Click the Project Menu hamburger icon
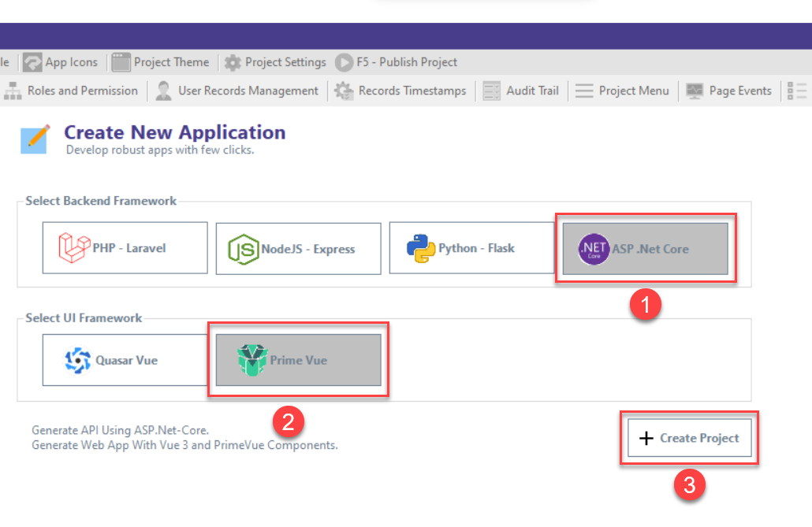The height and width of the screenshot is (527, 812). tap(584, 91)
